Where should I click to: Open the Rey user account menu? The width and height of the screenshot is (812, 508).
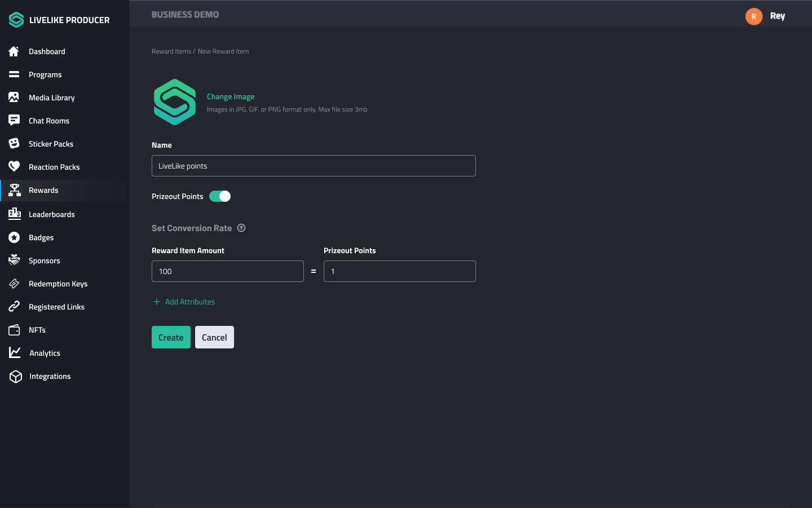click(x=778, y=16)
